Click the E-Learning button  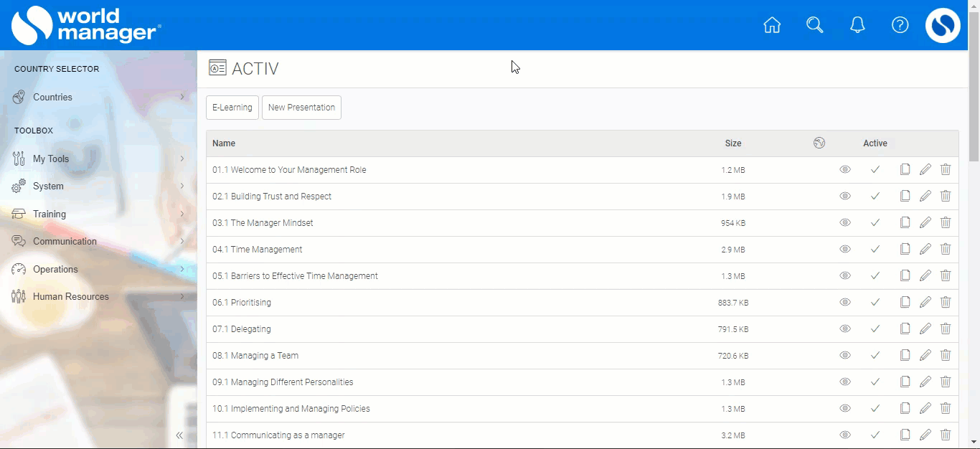(232, 108)
